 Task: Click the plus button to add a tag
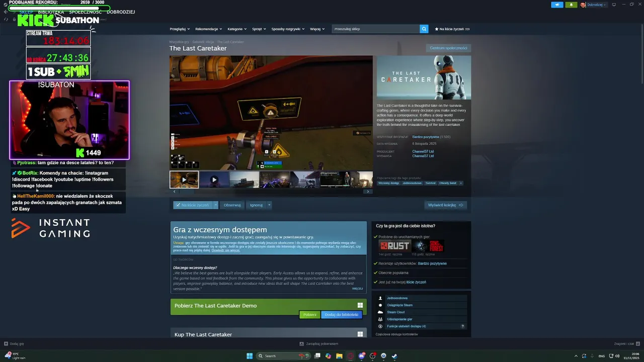pos(460,183)
